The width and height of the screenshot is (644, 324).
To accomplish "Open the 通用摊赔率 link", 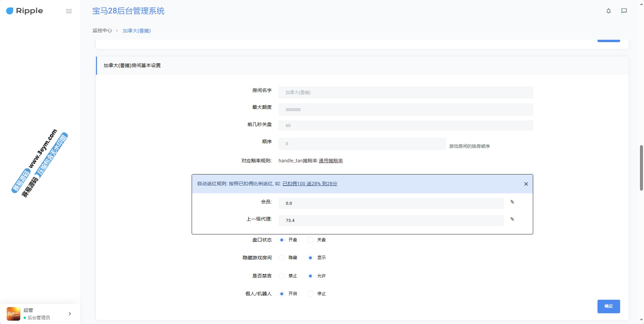I will point(331,161).
